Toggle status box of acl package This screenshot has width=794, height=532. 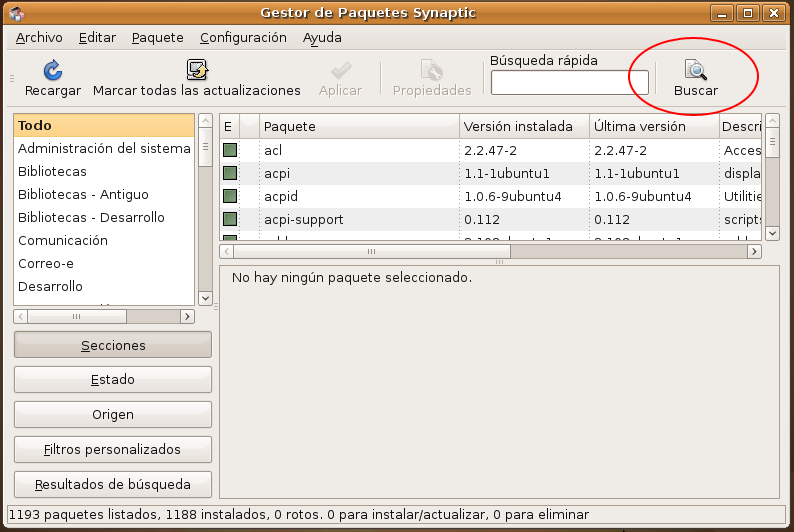click(229, 150)
